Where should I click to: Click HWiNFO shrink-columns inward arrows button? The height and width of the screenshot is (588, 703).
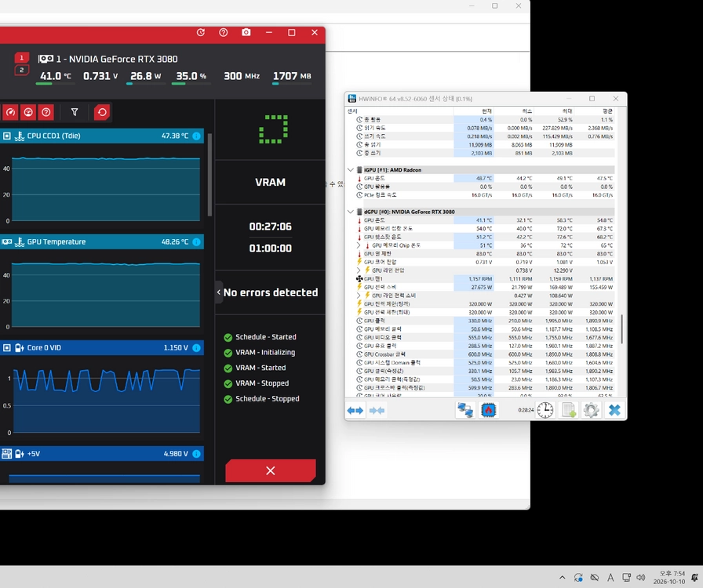point(377,411)
